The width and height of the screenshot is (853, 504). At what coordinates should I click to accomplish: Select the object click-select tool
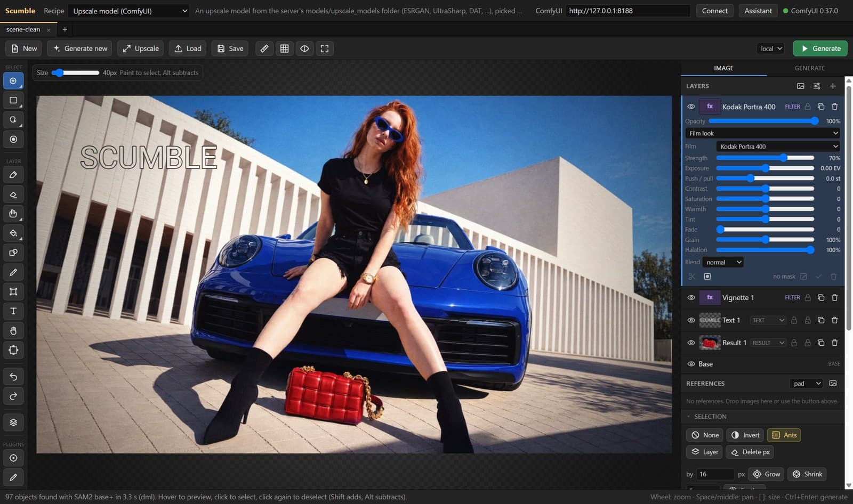(13, 81)
